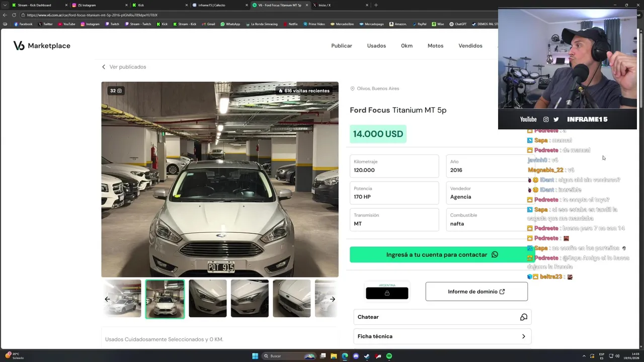Screen dimensions: 644x362
Task: Click the V6 Marketplace logo
Action: point(42,46)
